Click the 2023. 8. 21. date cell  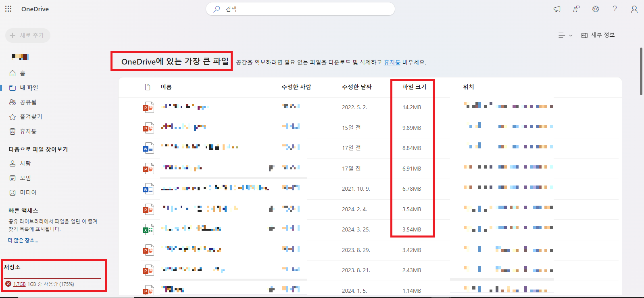pyautogui.click(x=356, y=270)
